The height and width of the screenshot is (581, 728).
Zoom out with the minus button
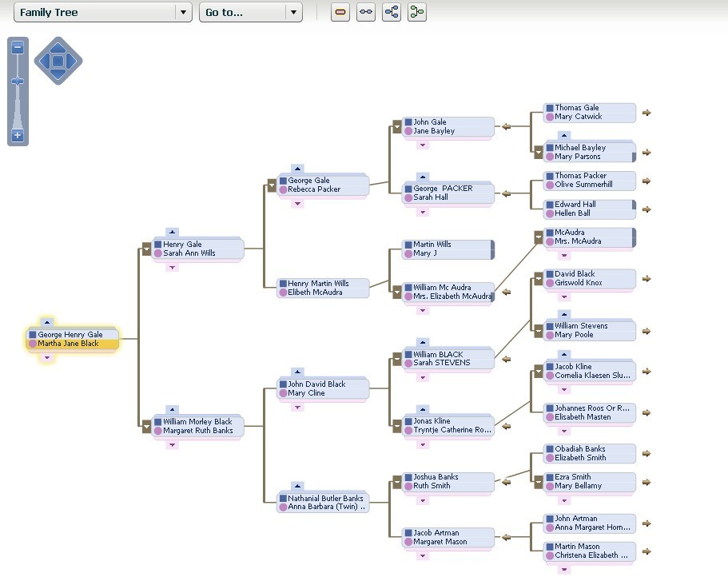(18, 47)
